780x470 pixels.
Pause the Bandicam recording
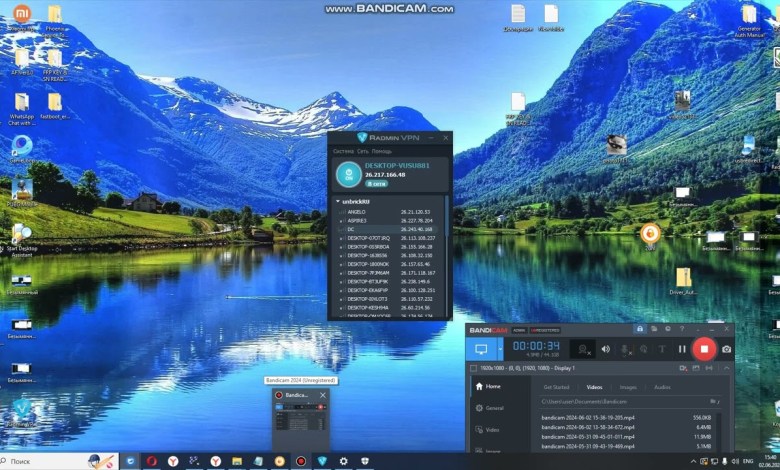[682, 350]
